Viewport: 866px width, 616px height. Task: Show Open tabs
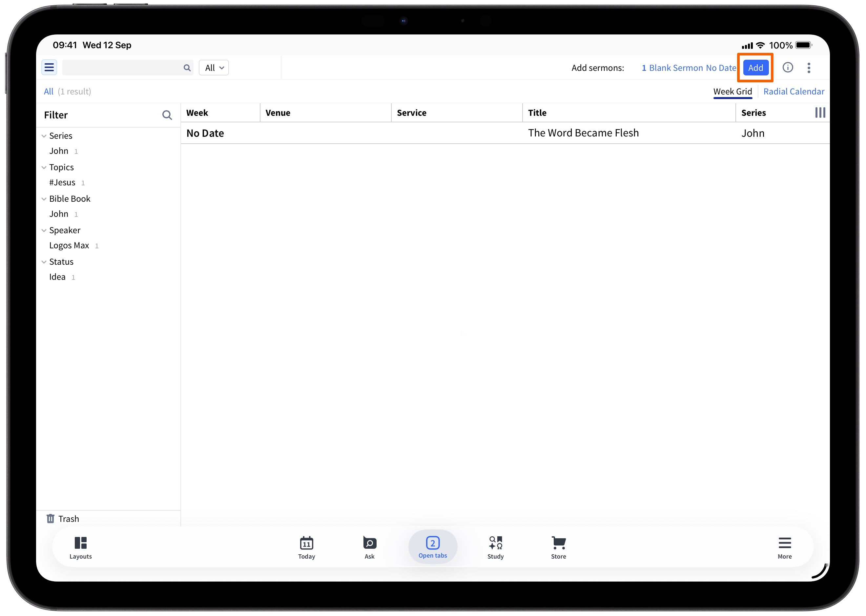coord(433,547)
